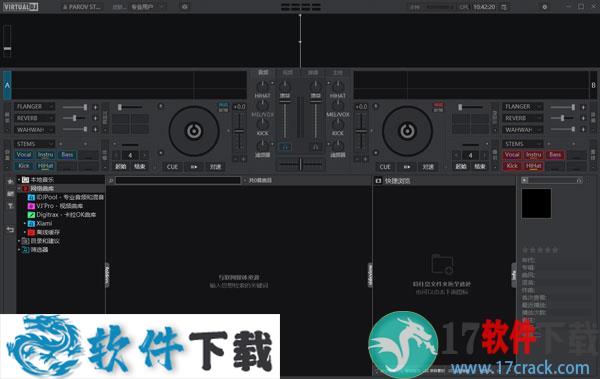Image resolution: width=600 pixels, height=379 pixels.
Task: Open FLANGER effect dropdown on deck A
Action: tap(34, 106)
